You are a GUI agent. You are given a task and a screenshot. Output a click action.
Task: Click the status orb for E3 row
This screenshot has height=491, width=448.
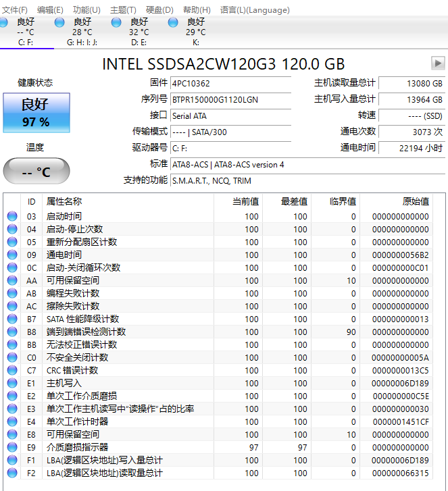[x=12, y=409]
